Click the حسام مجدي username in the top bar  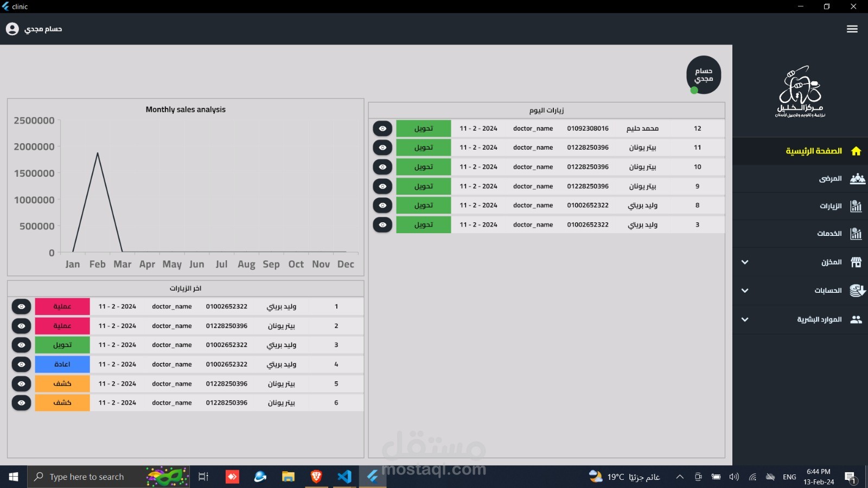pyautogui.click(x=43, y=29)
